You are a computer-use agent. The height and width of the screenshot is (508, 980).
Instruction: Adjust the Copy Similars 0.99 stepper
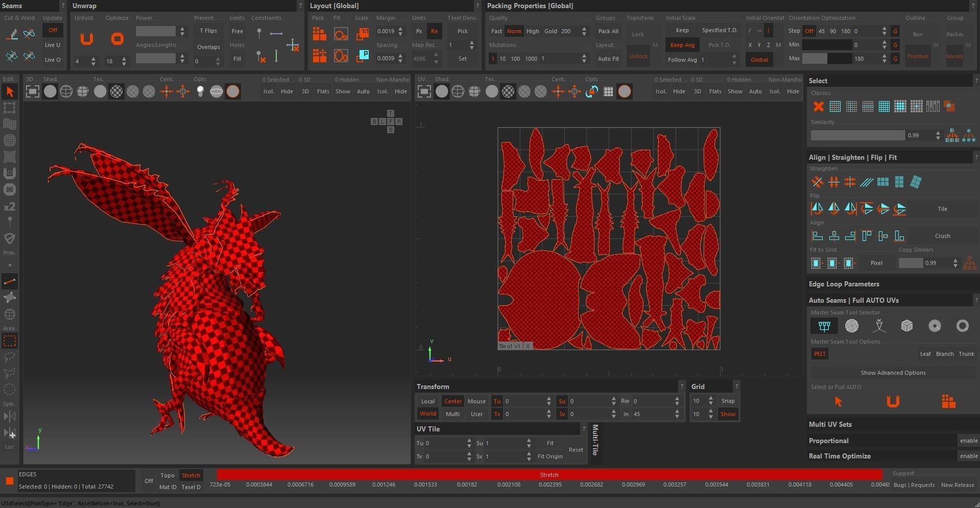point(955,263)
